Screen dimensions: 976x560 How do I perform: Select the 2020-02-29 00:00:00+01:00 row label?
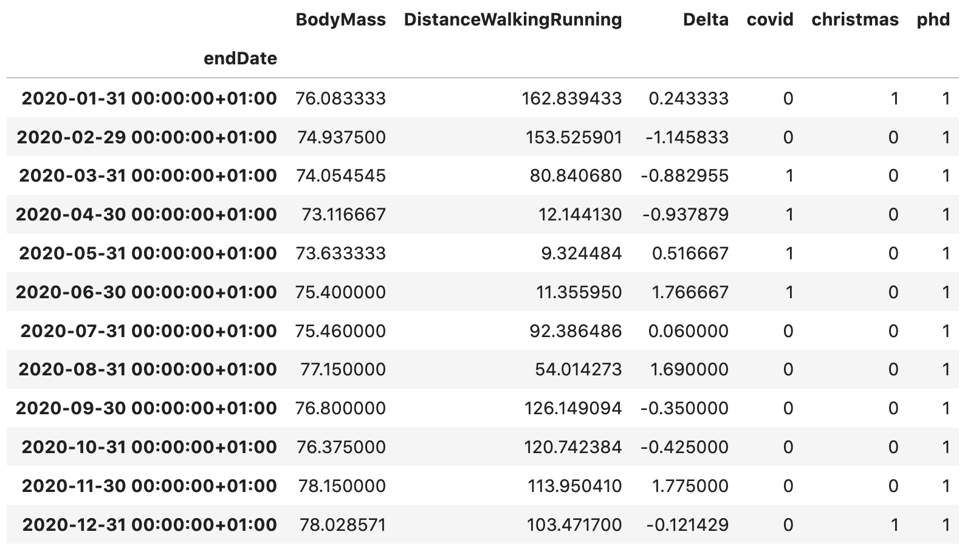tap(146, 137)
